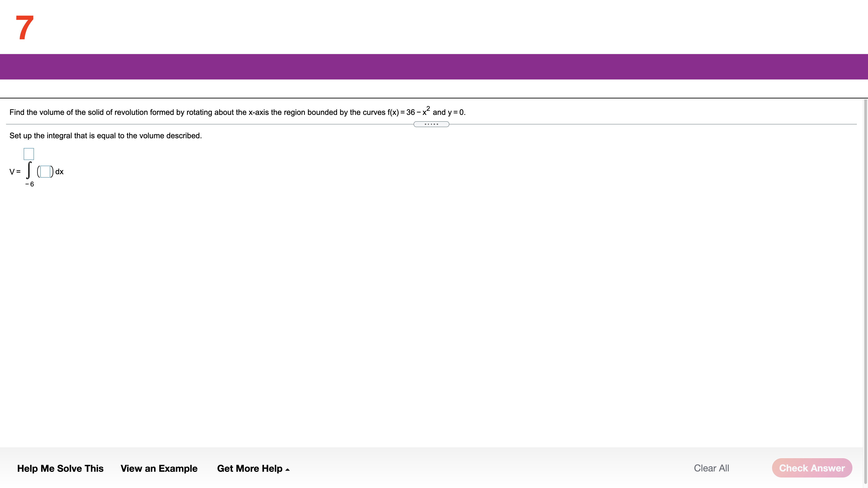868x488 pixels.
Task: Click the dx text after the integrand
Action: [x=59, y=172]
